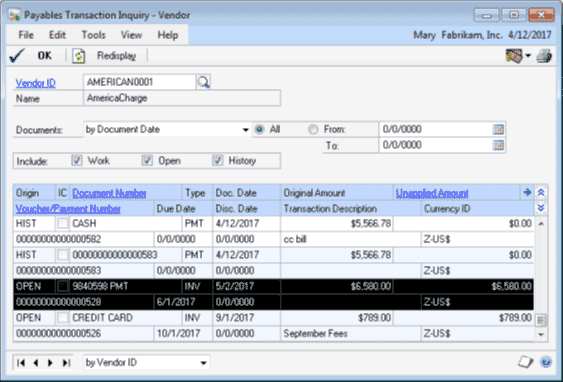Click the show details double-chevron down
This screenshot has width=563, height=382.
pyautogui.click(x=541, y=208)
